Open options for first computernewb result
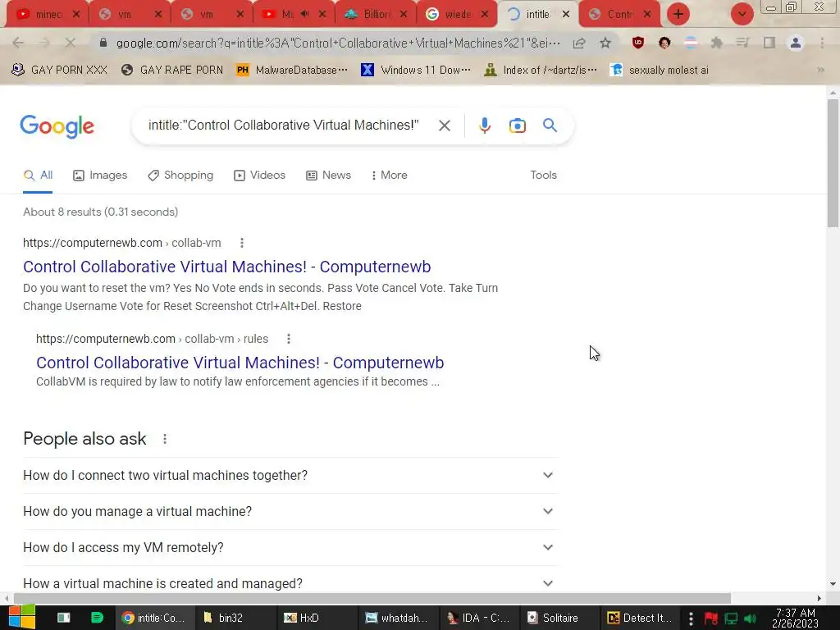Screen dimensions: 840x630 click(242, 243)
